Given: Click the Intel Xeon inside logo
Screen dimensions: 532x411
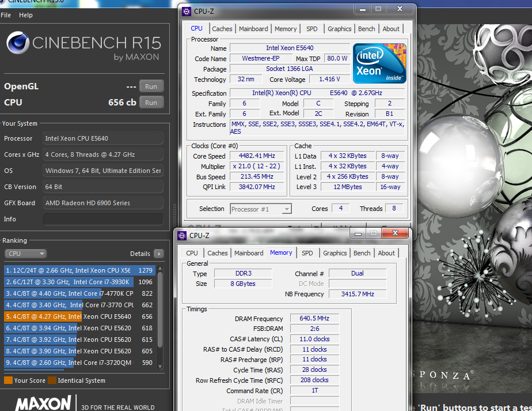Looking at the screenshot, I should tap(379, 63).
